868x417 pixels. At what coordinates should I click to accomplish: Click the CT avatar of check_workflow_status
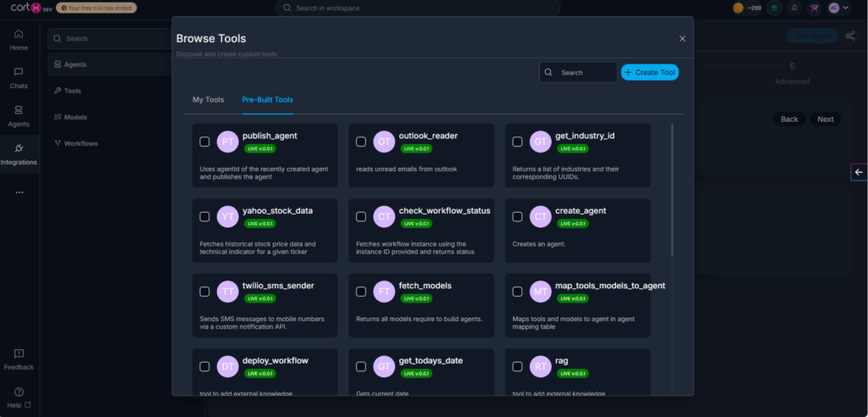[384, 216]
